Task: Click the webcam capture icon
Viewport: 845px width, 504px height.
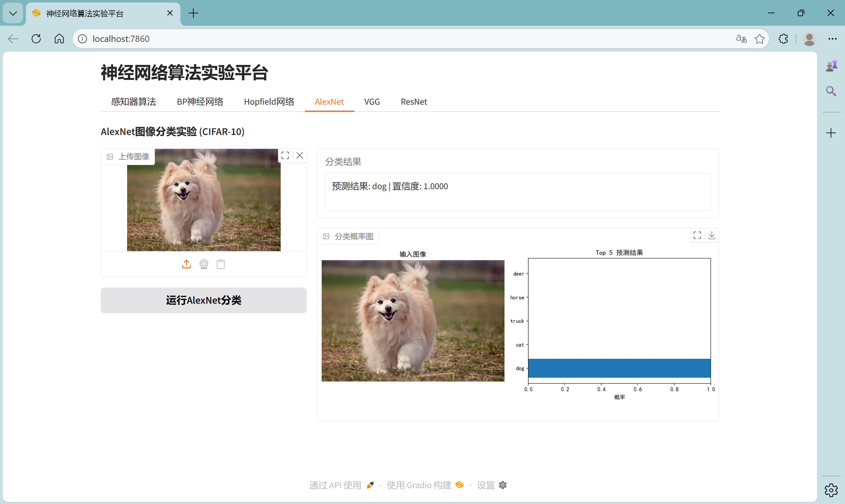Action: (203, 264)
